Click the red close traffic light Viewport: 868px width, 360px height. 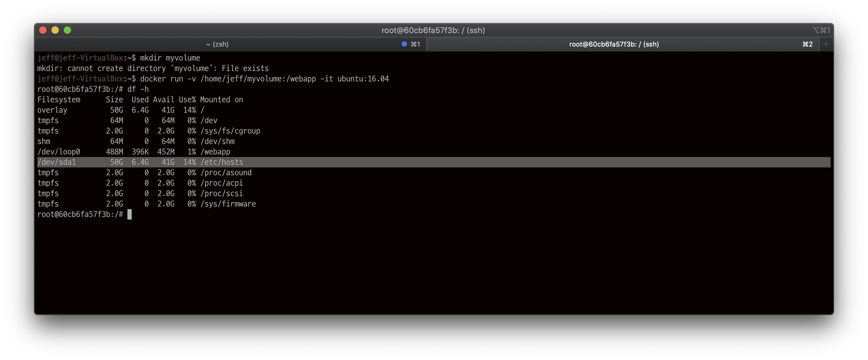(x=43, y=30)
